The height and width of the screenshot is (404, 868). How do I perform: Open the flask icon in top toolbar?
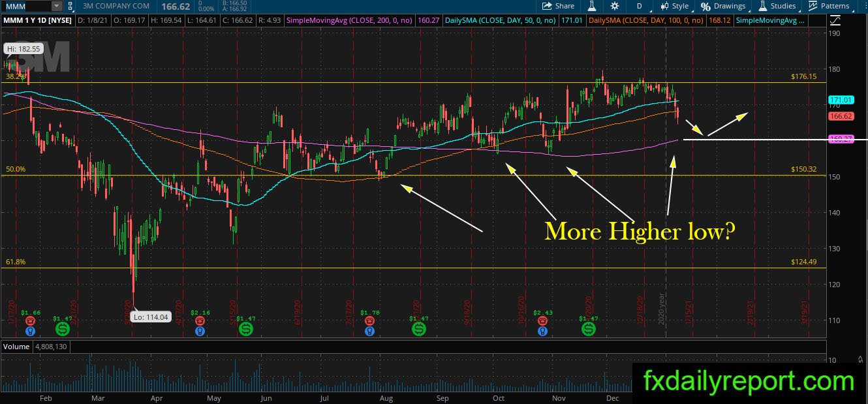(x=593, y=6)
